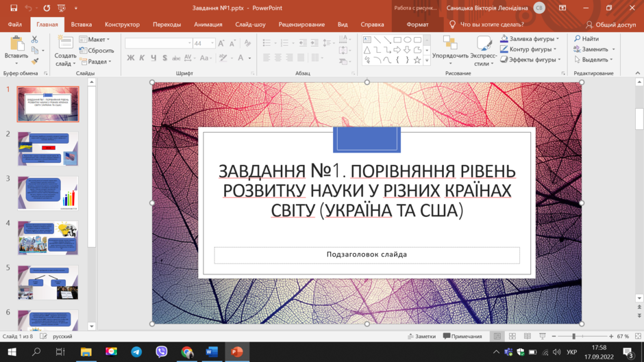This screenshot has width=644, height=362.
Task: Start slideshow from status bar icon
Action: (x=542, y=336)
